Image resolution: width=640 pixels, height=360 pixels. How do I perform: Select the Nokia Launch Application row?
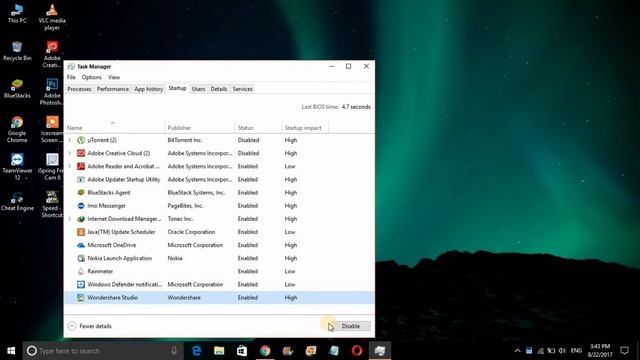pos(219,258)
